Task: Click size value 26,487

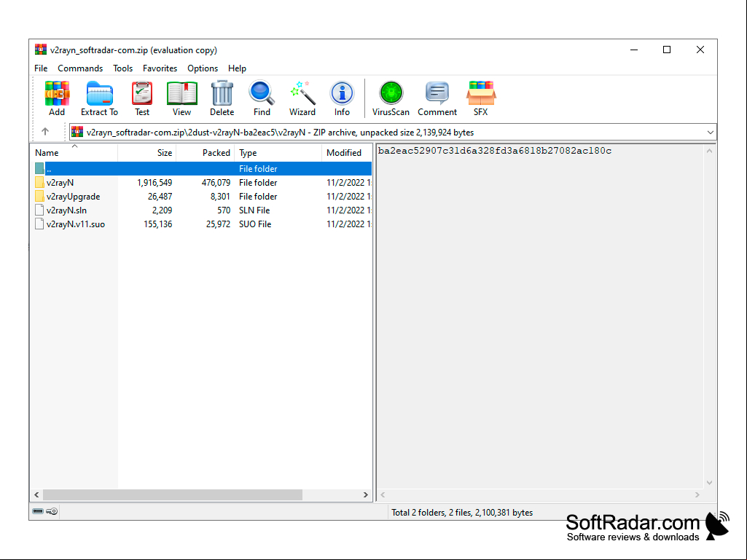Action: coord(160,196)
